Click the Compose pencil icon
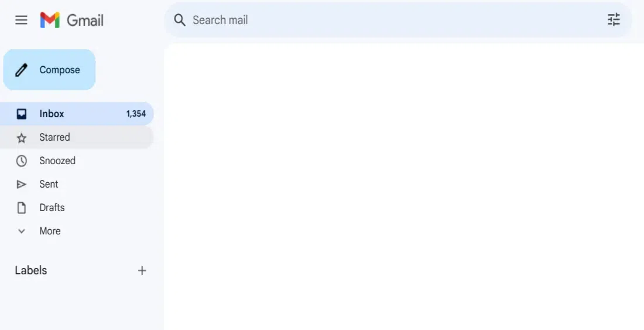The width and height of the screenshot is (644, 330). coord(21,70)
